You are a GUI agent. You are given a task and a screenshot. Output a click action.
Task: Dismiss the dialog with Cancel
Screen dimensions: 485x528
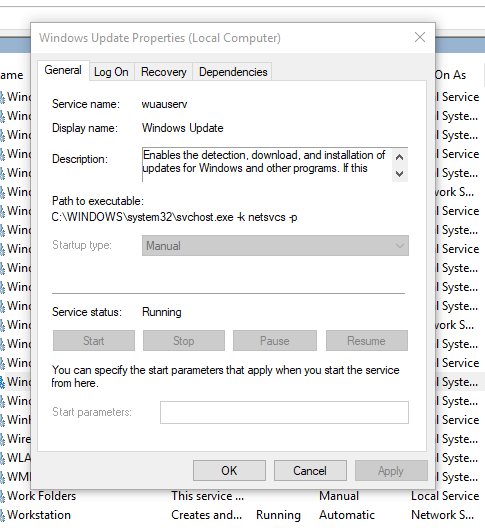(x=310, y=470)
